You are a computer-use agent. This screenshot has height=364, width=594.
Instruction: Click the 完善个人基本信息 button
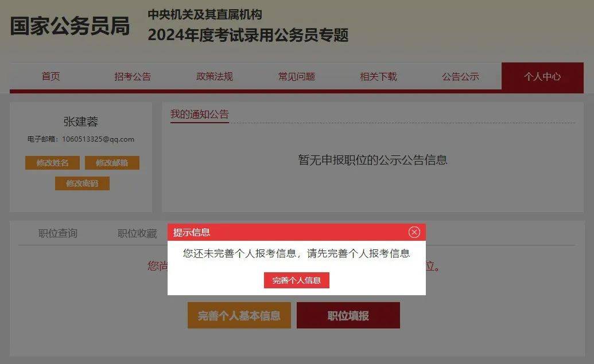tap(239, 315)
